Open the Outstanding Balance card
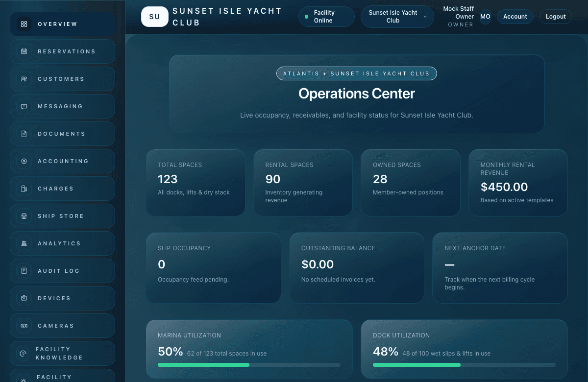 coord(357,268)
